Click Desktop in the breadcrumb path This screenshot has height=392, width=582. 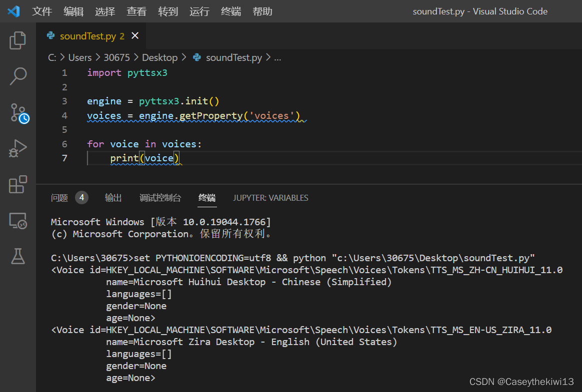click(x=160, y=57)
